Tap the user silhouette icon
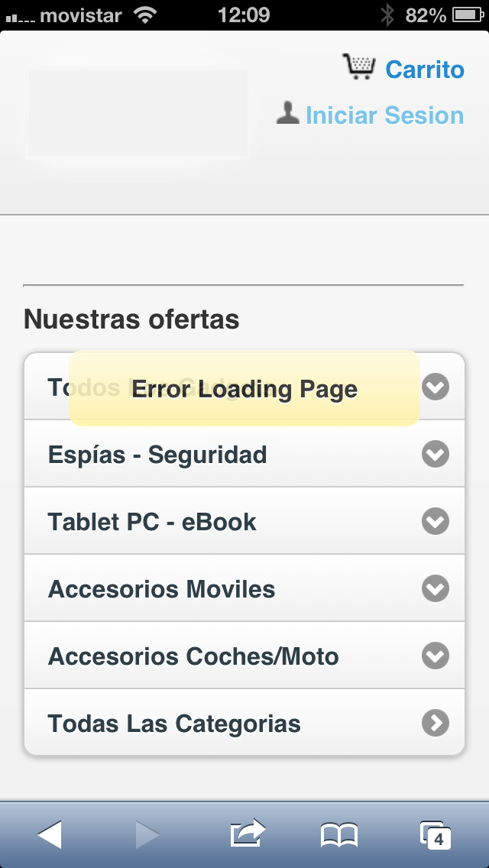Viewport: 489px width, 868px height. tap(288, 113)
